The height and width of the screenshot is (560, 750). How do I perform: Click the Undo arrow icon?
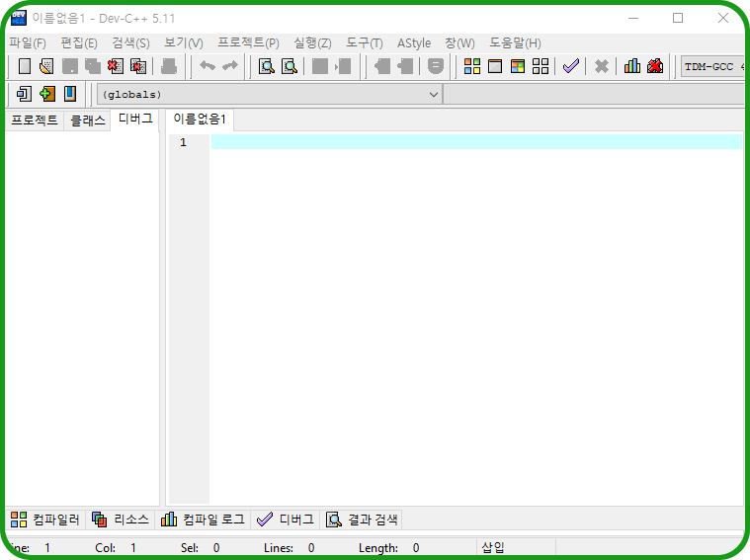pos(208,65)
